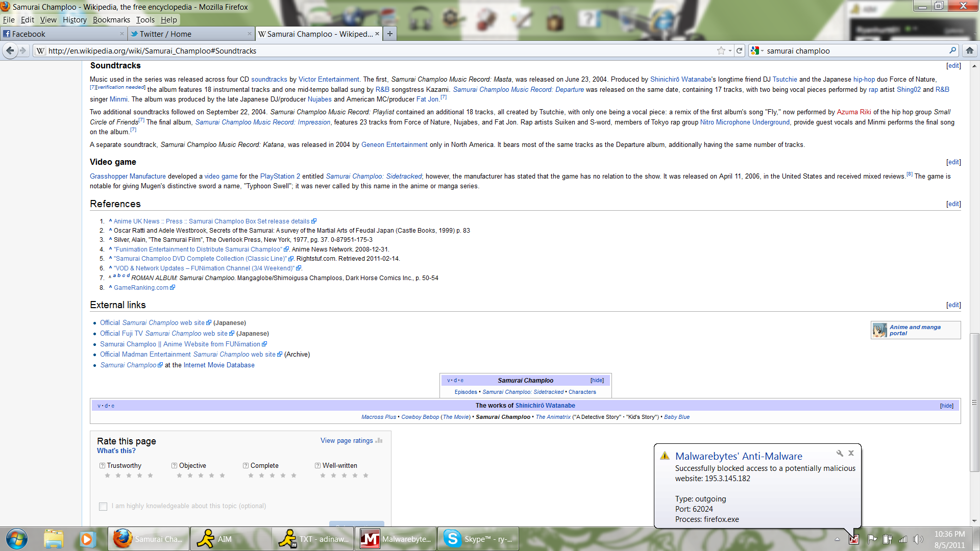Viewport: 980px width, 551px height.
Task: Click the scroll down arrow of page
Action: pyautogui.click(x=974, y=521)
